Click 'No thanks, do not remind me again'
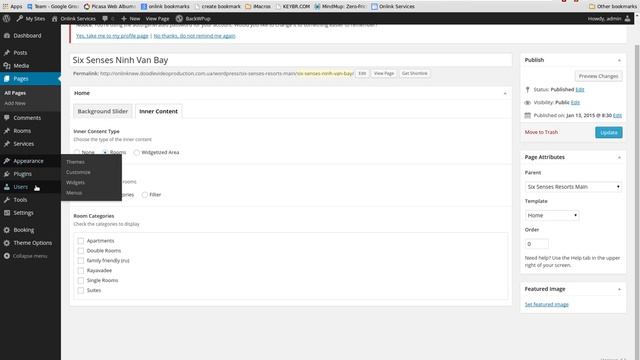 (x=194, y=36)
